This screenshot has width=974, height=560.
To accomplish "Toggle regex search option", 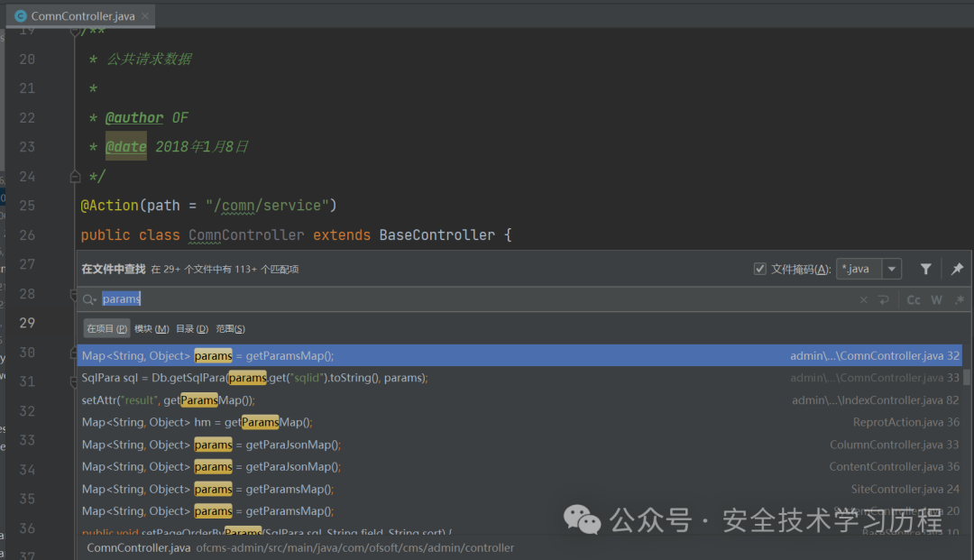I will pyautogui.click(x=959, y=299).
